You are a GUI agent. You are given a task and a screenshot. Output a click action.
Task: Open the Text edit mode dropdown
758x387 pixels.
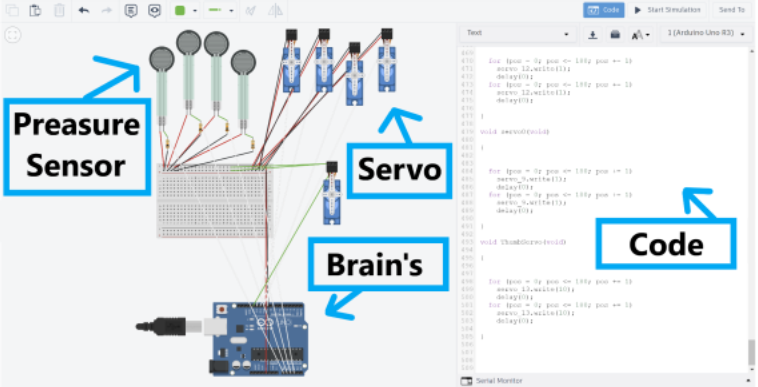518,33
